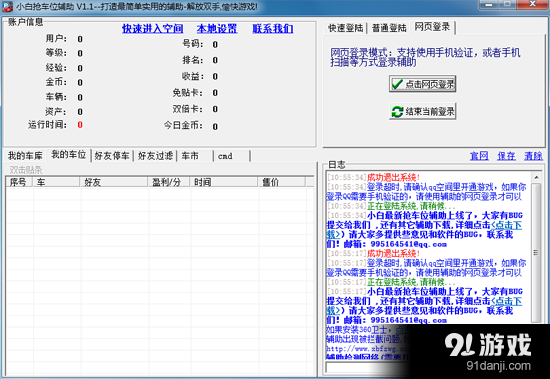Select the cmd tab

[232, 155]
